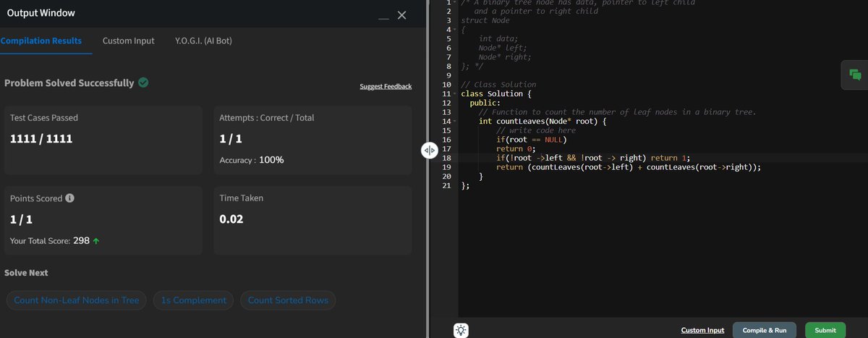The height and width of the screenshot is (338, 868).
Task: Switch to Custom Input tab
Action: pos(128,41)
